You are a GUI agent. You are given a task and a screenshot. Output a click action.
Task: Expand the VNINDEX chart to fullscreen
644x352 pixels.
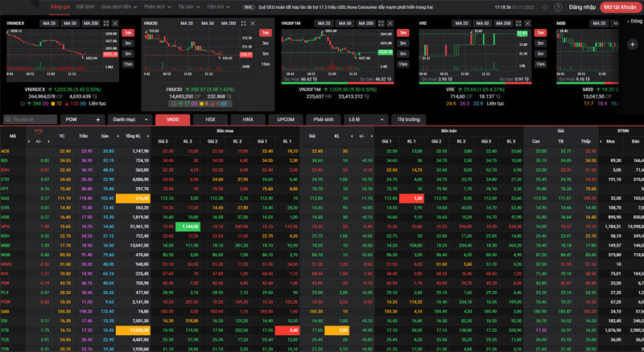pos(106,23)
